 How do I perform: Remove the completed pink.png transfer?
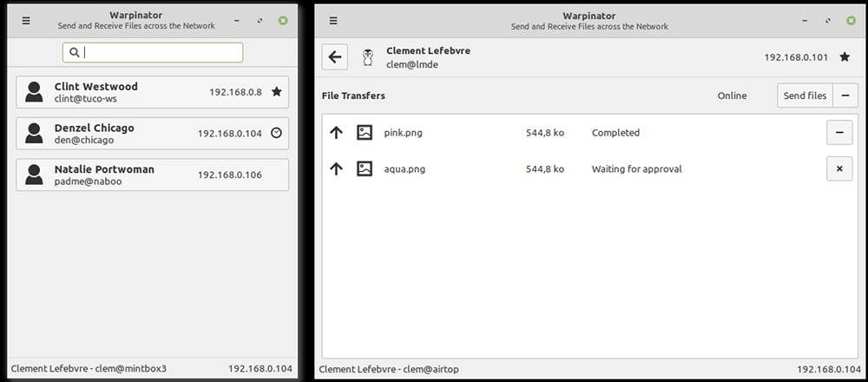[x=839, y=133]
